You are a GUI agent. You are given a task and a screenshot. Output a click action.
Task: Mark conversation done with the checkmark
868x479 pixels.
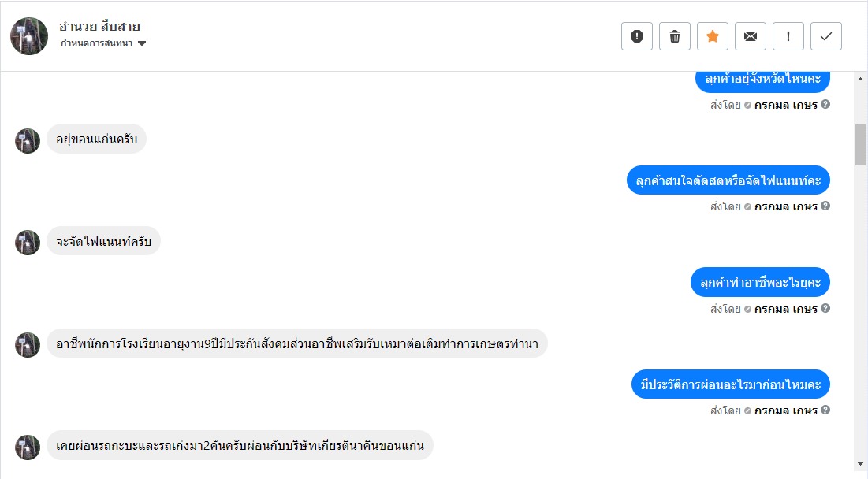tap(826, 36)
